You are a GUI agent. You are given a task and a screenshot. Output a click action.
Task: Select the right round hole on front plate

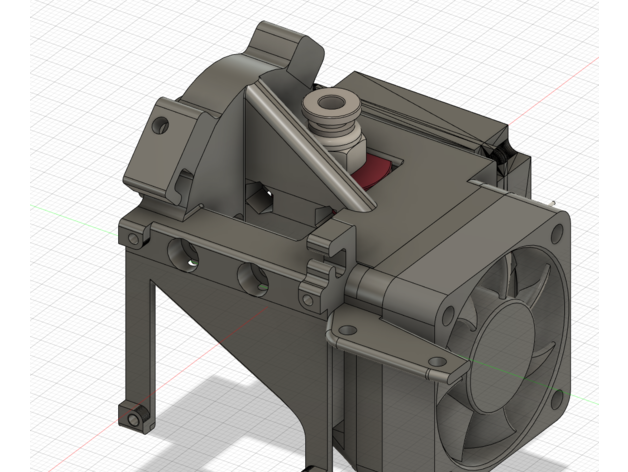pyautogui.click(x=251, y=277)
